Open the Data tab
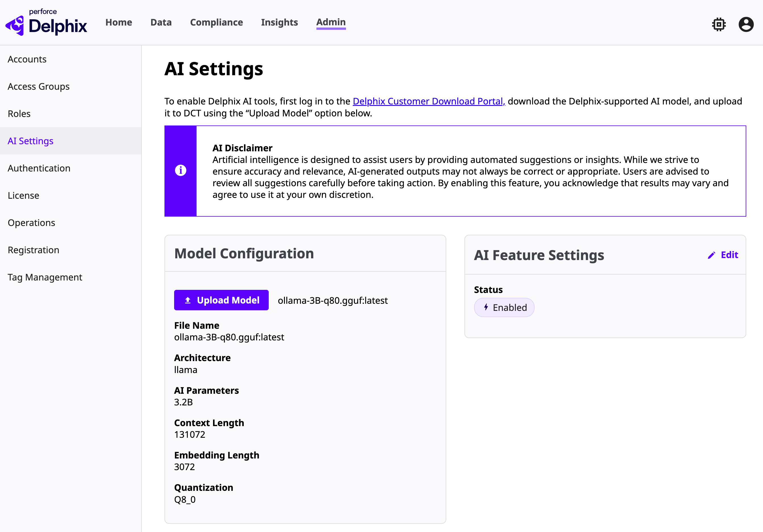Screen dimensions: 763x532 click(161, 22)
